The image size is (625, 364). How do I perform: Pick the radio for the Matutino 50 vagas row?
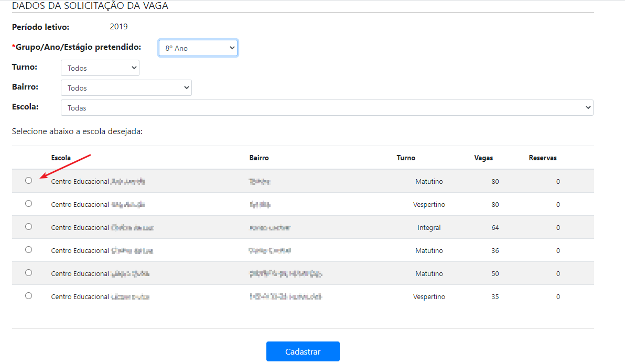28,272
